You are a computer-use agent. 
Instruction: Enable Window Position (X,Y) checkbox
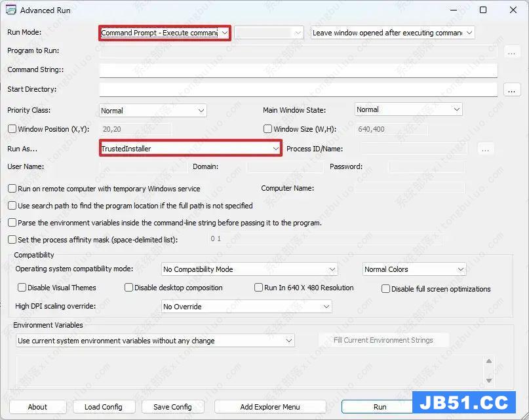(x=12, y=130)
